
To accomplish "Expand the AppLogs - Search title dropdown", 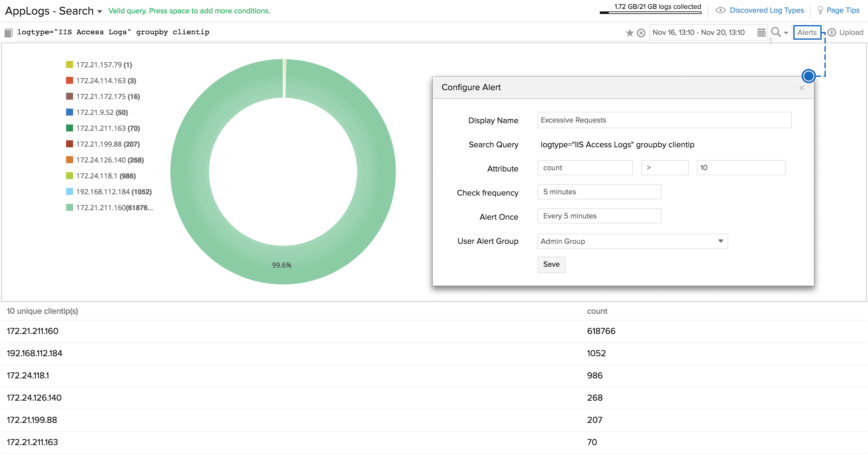I will [x=100, y=11].
